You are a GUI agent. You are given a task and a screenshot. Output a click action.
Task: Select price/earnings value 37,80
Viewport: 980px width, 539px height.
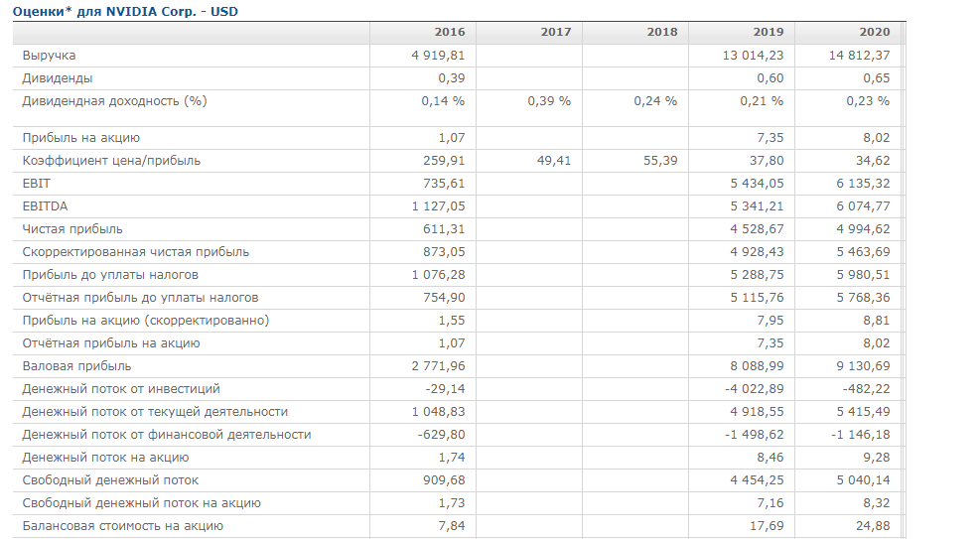(767, 161)
